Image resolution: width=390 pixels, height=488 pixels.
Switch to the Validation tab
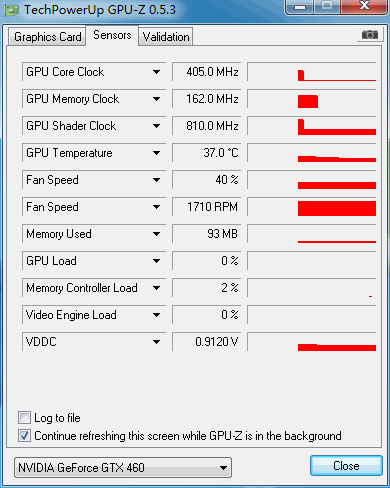166,37
